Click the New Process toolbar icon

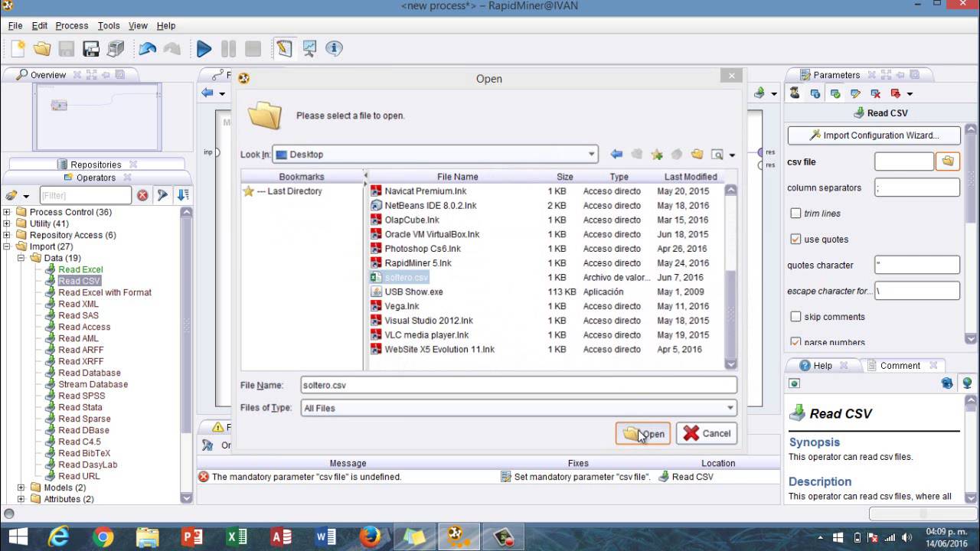[18, 49]
